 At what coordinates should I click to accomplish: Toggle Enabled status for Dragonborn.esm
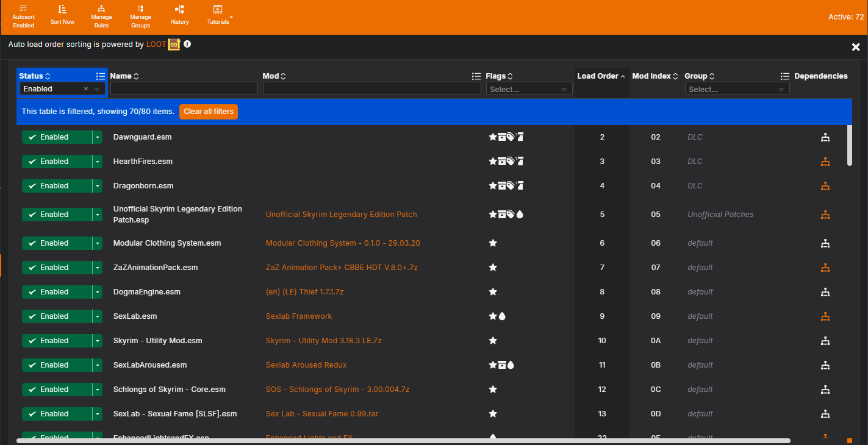coord(56,186)
